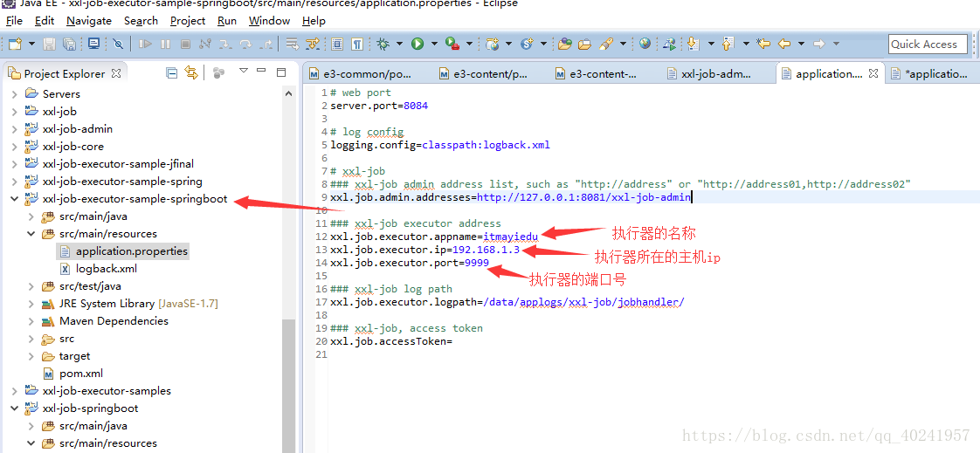980x453 pixels.
Task: Close the application.properties editor tab
Action: [873, 73]
